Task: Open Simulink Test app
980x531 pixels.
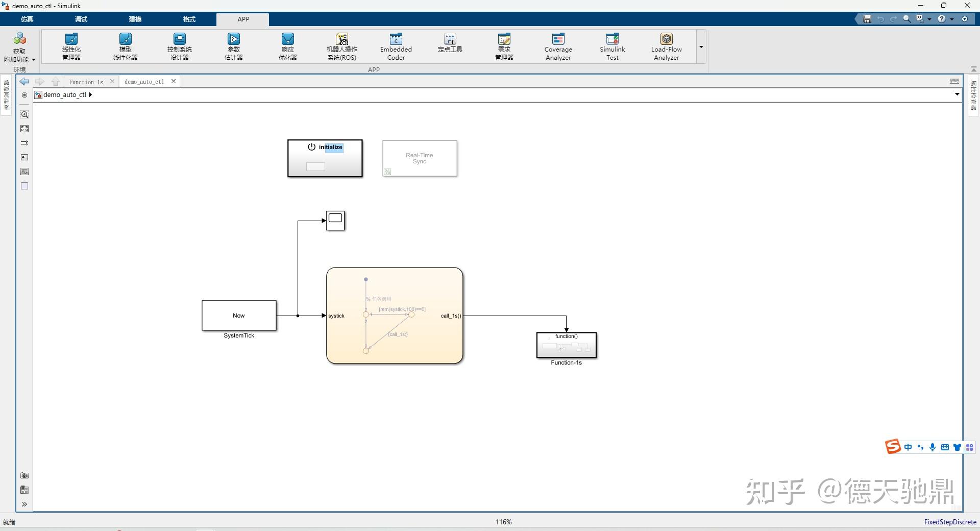Action: click(x=612, y=46)
